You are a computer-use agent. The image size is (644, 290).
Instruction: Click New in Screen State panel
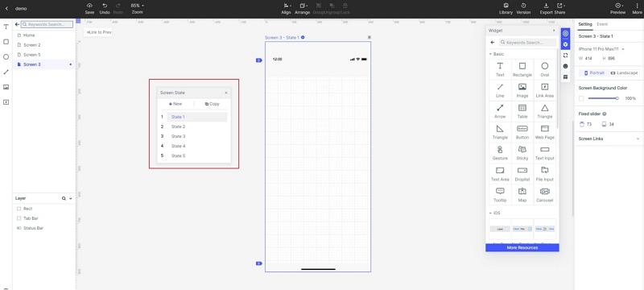click(175, 104)
